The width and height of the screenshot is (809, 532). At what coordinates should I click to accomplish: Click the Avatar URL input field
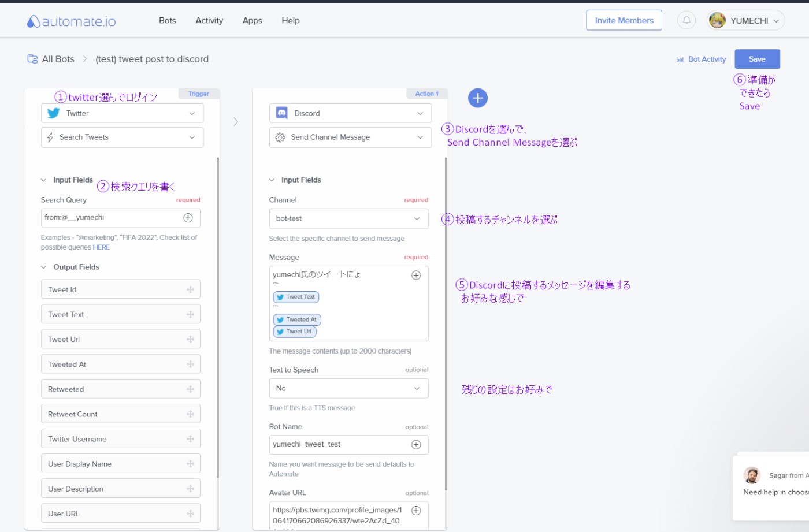(349, 515)
